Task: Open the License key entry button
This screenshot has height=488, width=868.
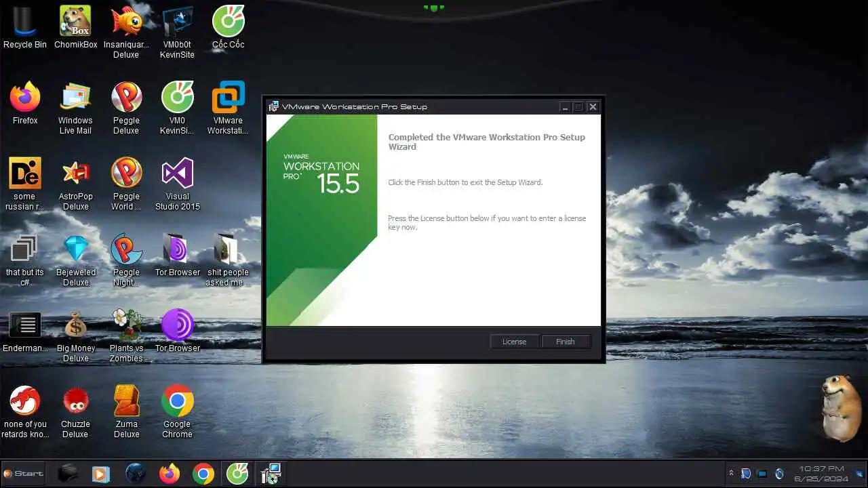Action: click(x=514, y=342)
